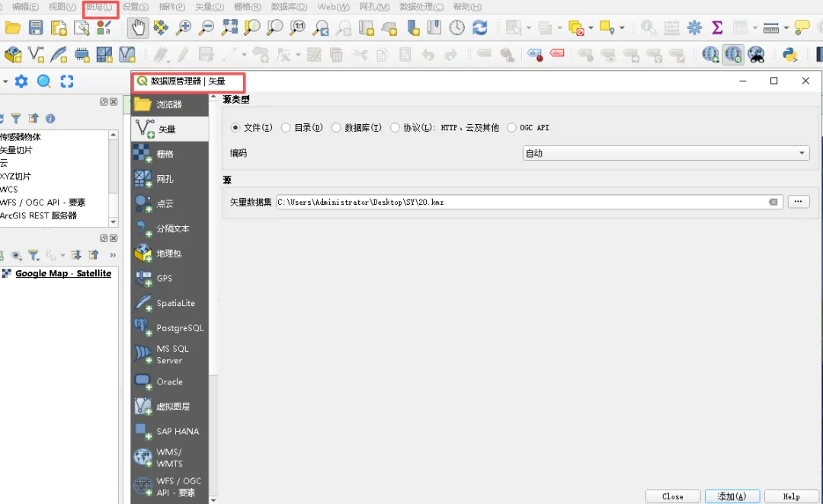Click the Pan Map to Selection icon

(x=161, y=27)
